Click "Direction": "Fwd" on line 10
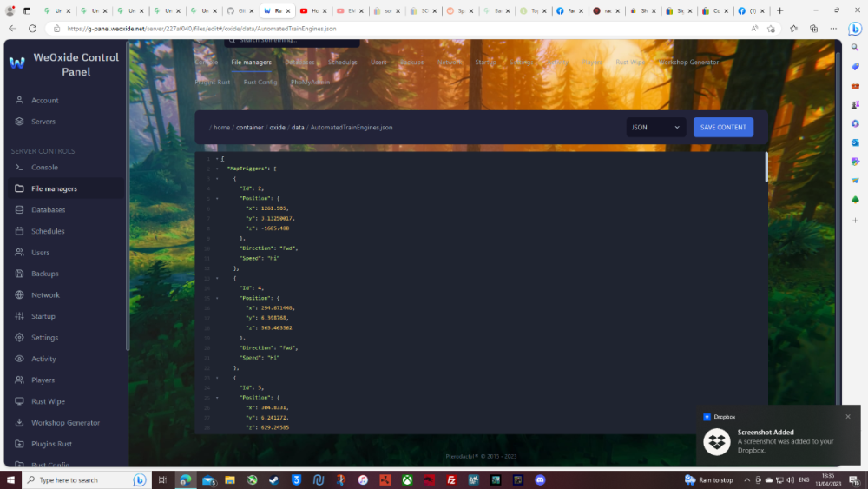The image size is (868, 489). [x=269, y=248]
